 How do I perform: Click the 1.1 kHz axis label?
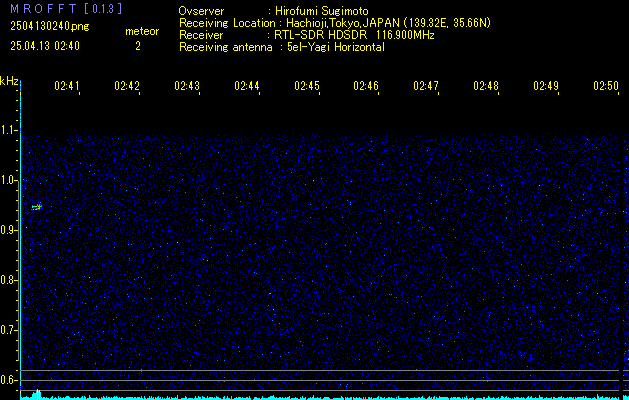(9, 130)
